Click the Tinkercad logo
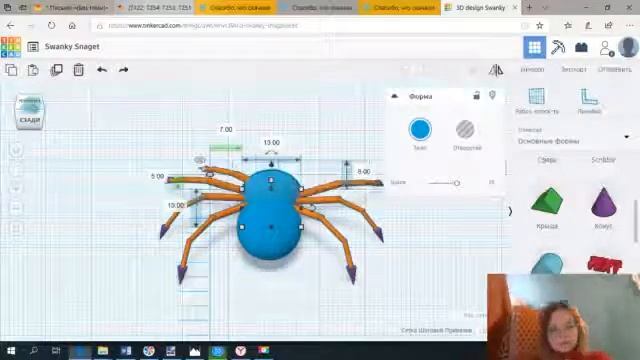The image size is (640, 360). coord(11,47)
